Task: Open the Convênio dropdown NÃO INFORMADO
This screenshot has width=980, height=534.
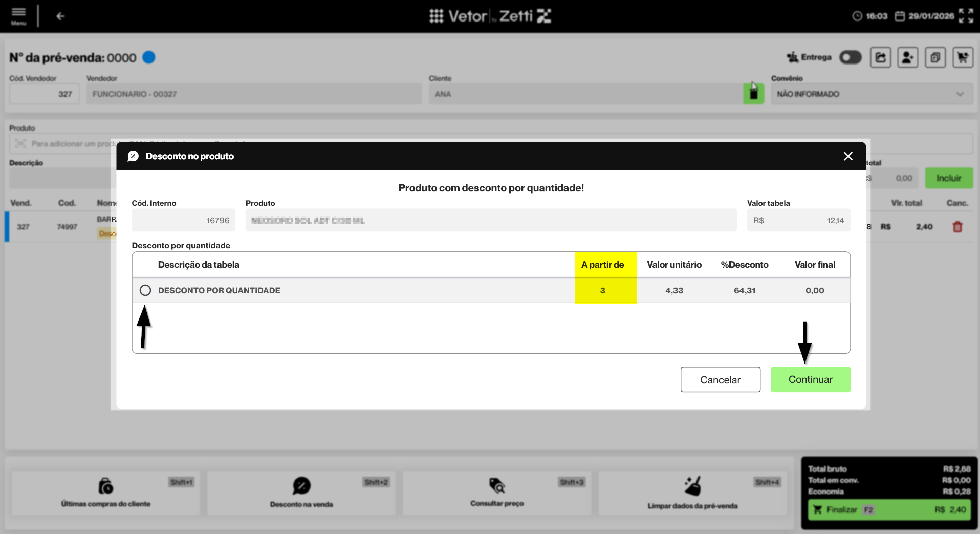Action: [x=872, y=94]
